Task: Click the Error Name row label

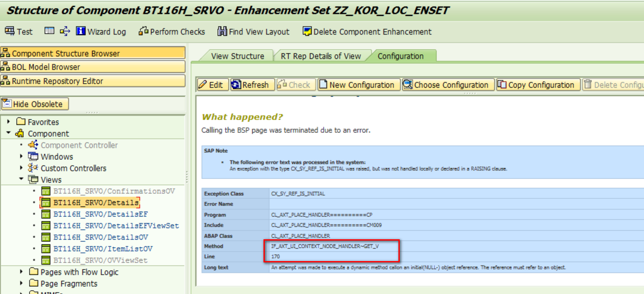Action: click(x=218, y=204)
